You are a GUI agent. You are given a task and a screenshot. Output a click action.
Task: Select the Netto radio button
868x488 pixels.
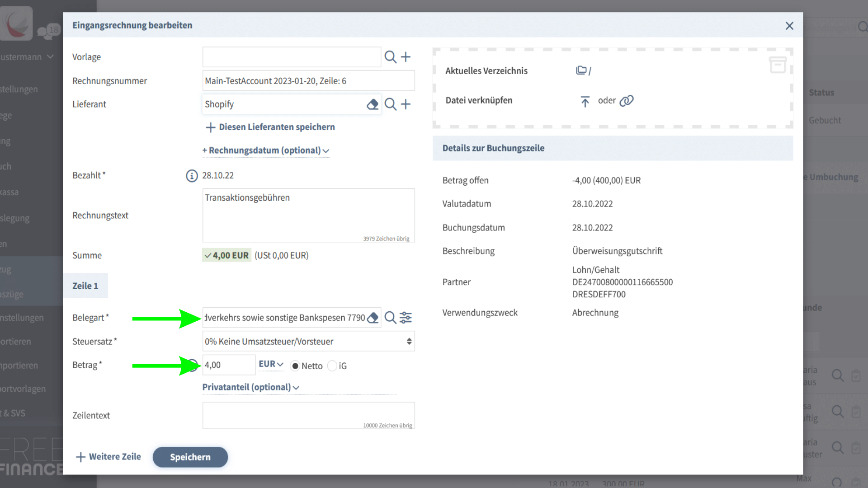coord(295,366)
